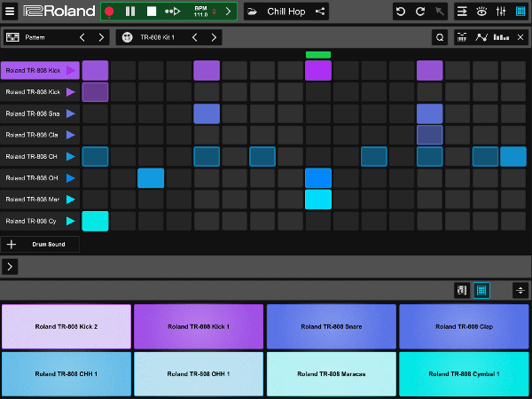Stop playback with the square button
532x399 pixels.
152,12
